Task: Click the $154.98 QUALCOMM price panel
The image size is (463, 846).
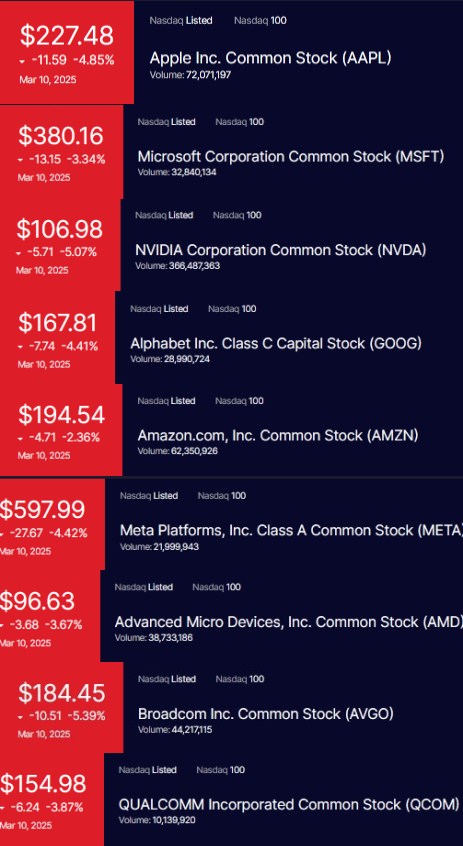Action: pyautogui.click(x=52, y=800)
